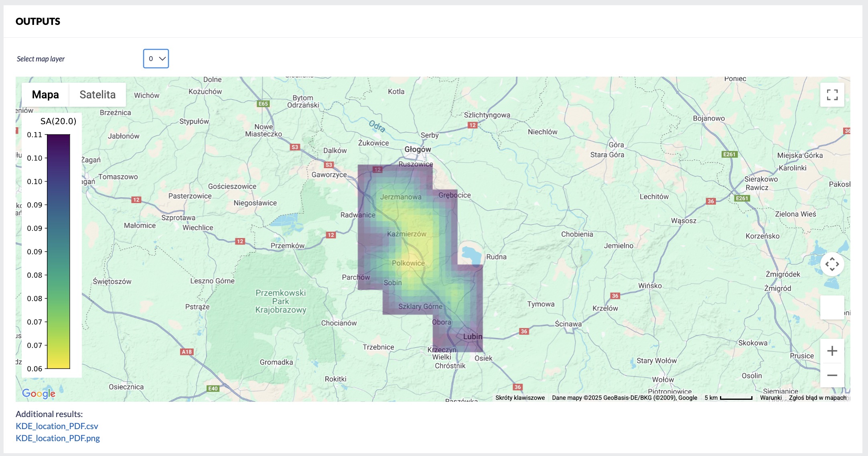Click the SA(20.0) color scale bar

point(59,252)
